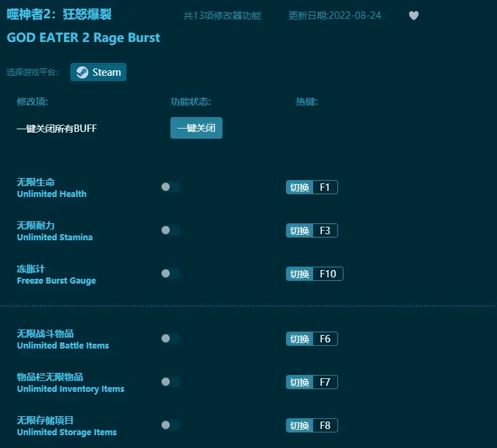Click the 噬神者2：狂怒爆裂 heading
This screenshot has height=448, width=497.
[x=60, y=14]
